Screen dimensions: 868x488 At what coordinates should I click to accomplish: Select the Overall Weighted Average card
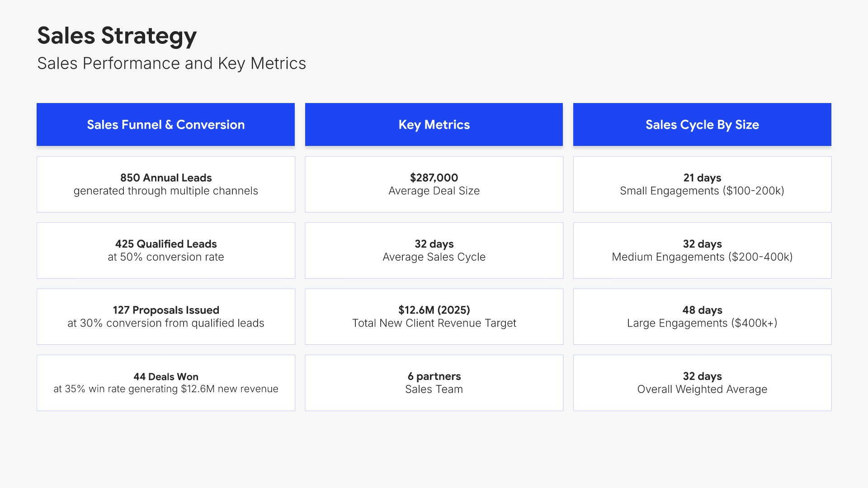[x=702, y=383]
